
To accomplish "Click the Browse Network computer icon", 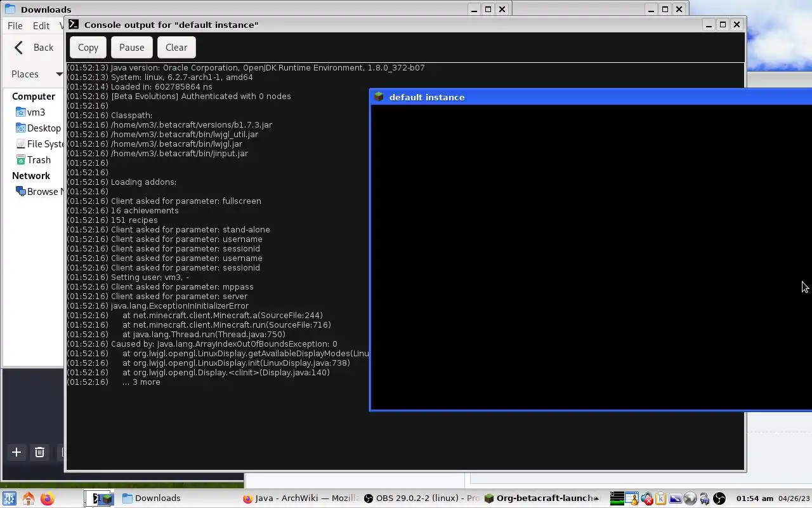I will coord(20,192).
